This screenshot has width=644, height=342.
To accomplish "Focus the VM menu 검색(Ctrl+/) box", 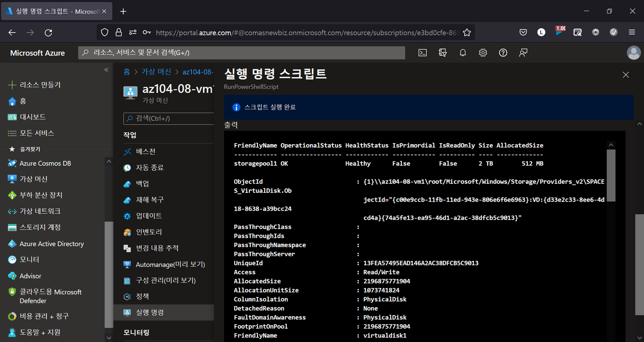I will click(x=169, y=118).
